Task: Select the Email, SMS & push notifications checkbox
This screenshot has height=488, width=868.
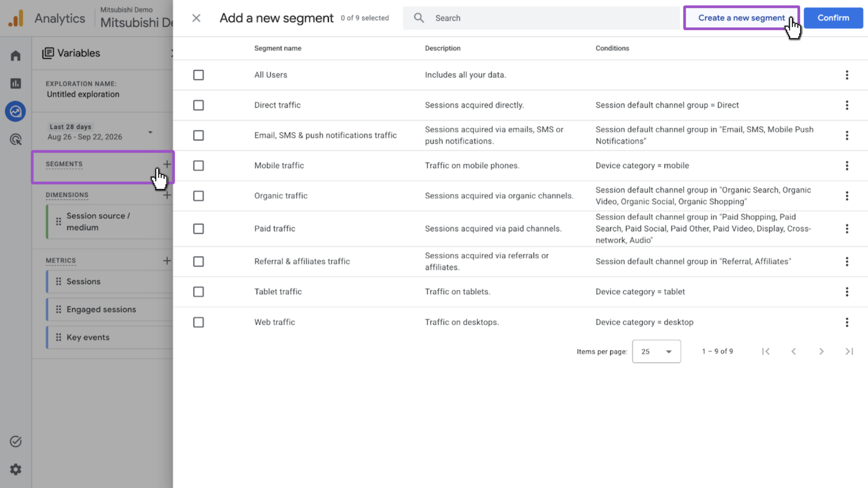Action: point(198,135)
